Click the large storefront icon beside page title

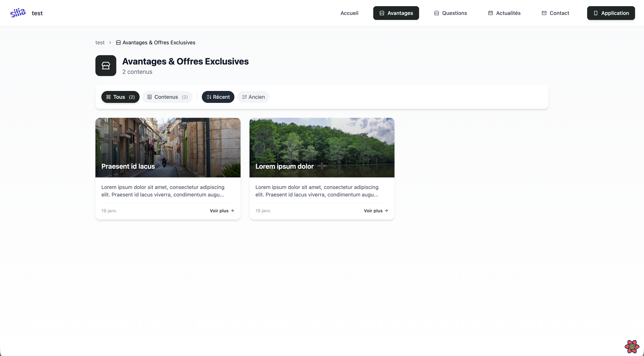tap(106, 65)
